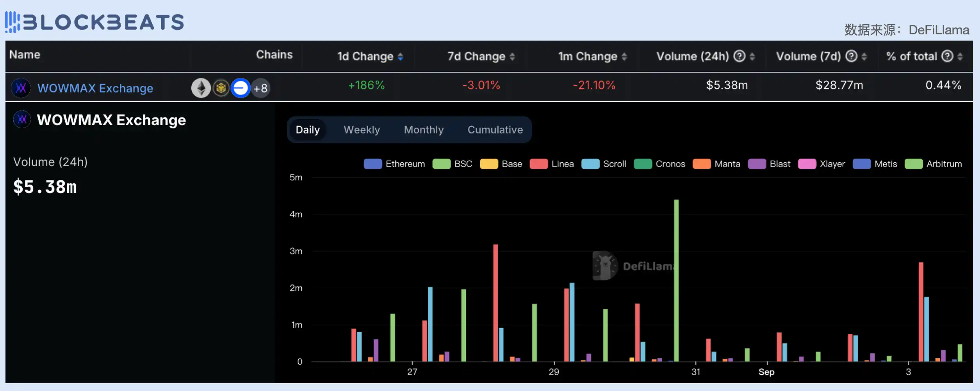Switch to the Weekly chart tab
Image resolution: width=980 pixels, height=391 pixels.
click(362, 130)
